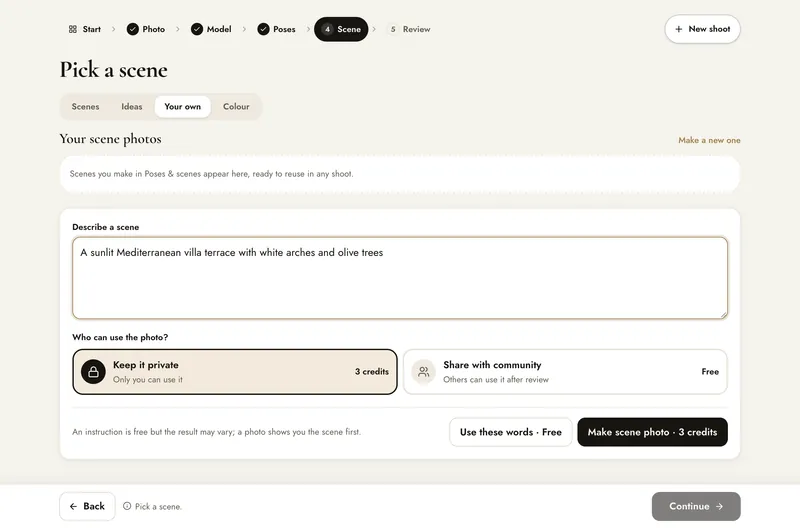Click Use these words Free button
This screenshot has height=528, width=800.
coord(511,432)
